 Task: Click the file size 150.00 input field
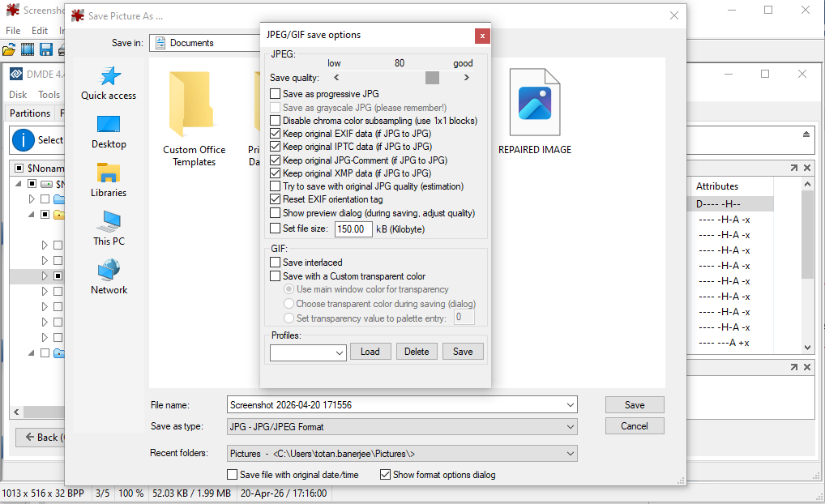point(353,229)
